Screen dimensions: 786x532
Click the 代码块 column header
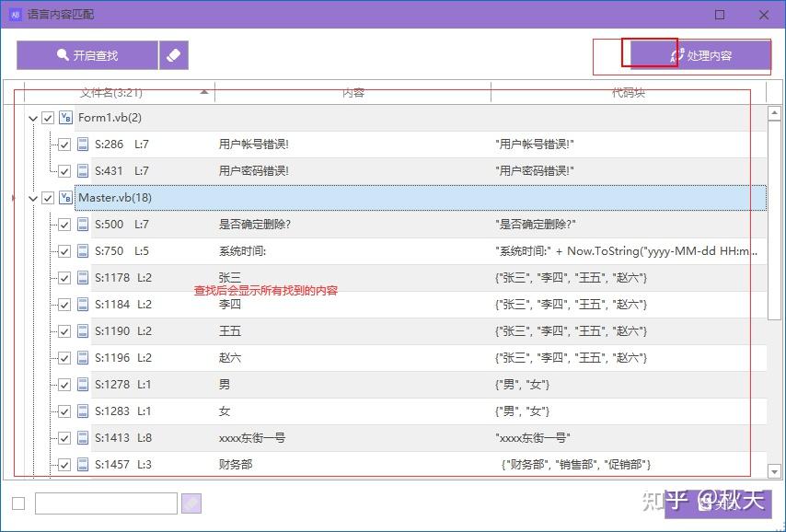629,93
